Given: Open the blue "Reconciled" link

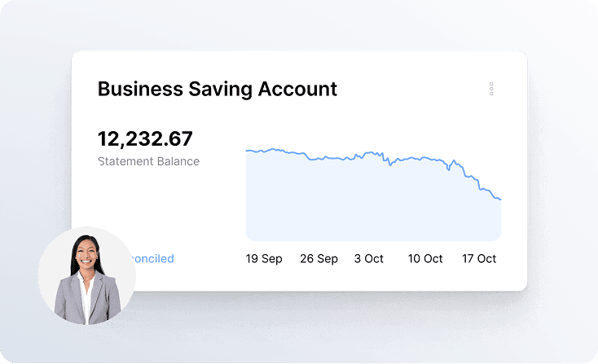Looking at the screenshot, I should [152, 258].
